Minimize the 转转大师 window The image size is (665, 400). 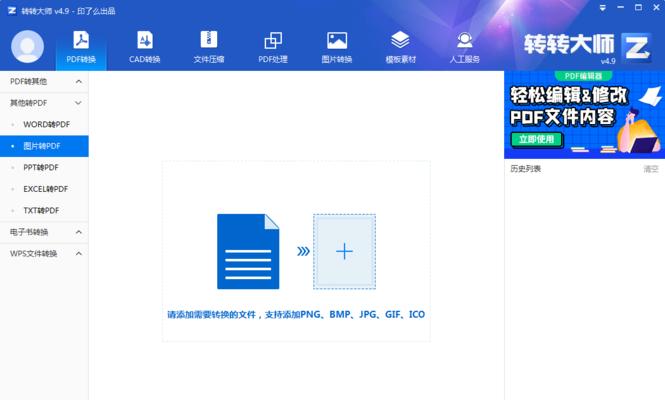click(620, 8)
